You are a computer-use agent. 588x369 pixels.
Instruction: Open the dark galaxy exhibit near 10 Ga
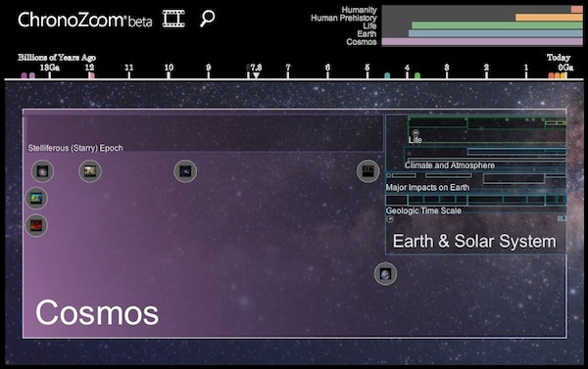pos(185,171)
